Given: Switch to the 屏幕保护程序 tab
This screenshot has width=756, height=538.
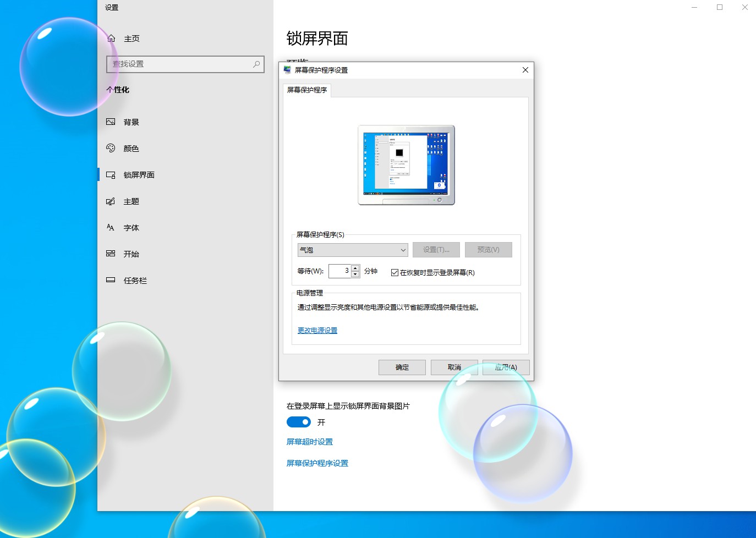Looking at the screenshot, I should (307, 90).
